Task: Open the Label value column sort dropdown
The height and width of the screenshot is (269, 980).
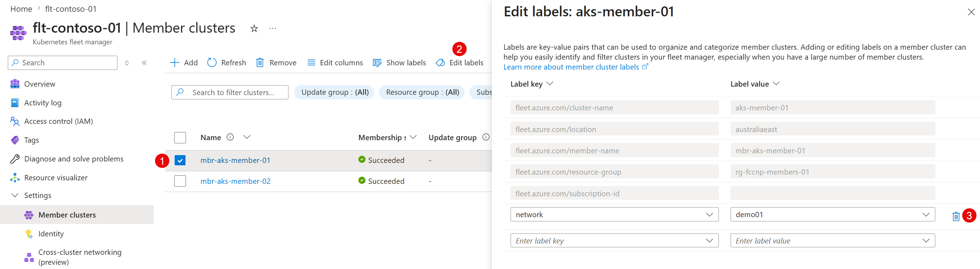Action: [776, 84]
